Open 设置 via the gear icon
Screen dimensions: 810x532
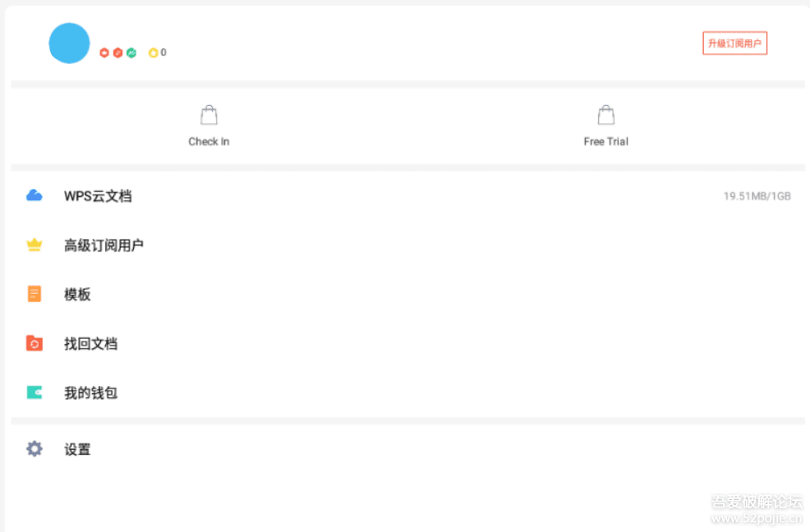(x=35, y=449)
